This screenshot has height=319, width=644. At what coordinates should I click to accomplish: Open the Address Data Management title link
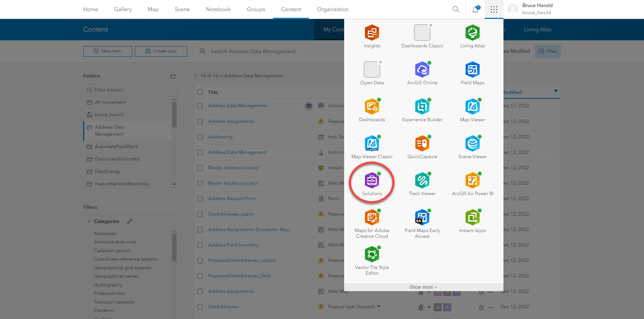pyautogui.click(x=237, y=105)
